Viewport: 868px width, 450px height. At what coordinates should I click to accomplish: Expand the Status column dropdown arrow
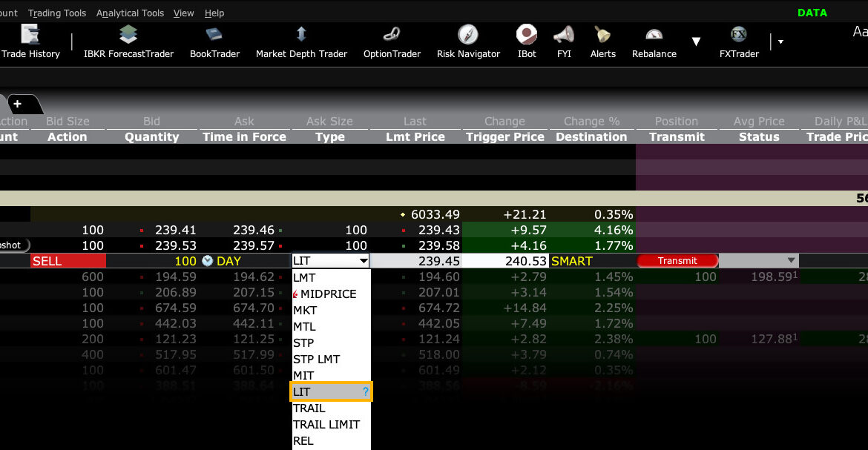tap(791, 261)
